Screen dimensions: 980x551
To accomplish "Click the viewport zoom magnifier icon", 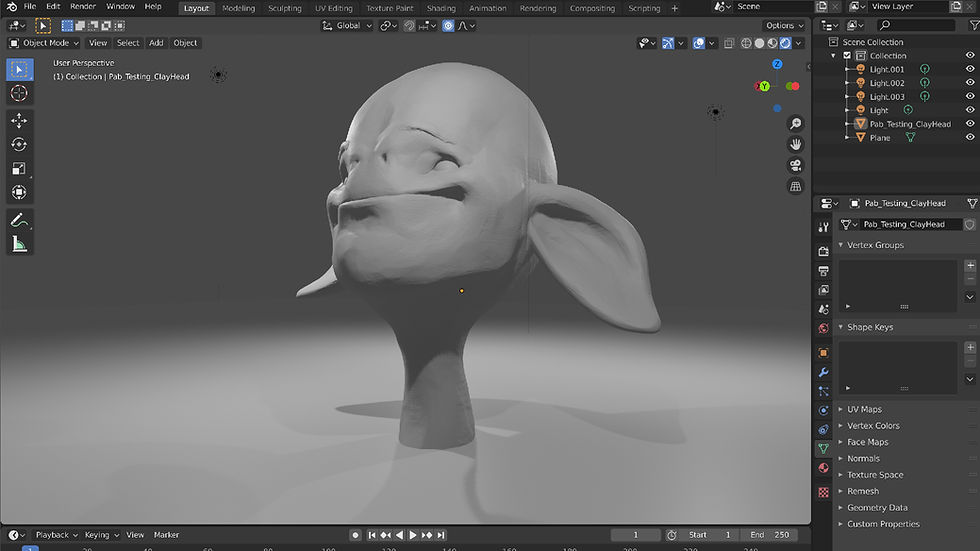I will 795,124.
